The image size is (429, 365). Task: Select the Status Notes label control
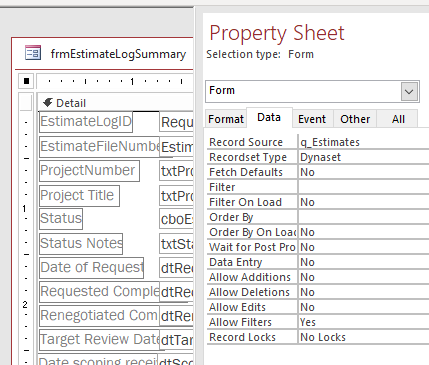81,243
